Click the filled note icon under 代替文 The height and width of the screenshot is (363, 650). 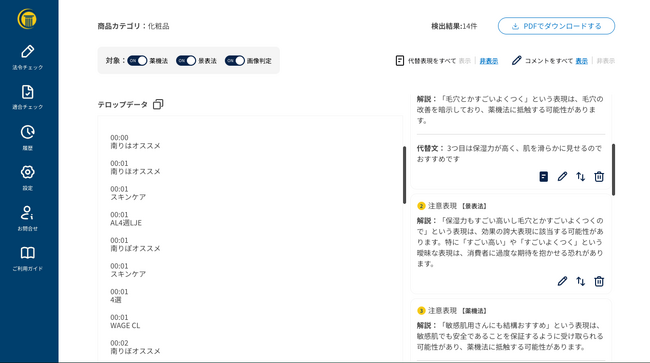543,177
